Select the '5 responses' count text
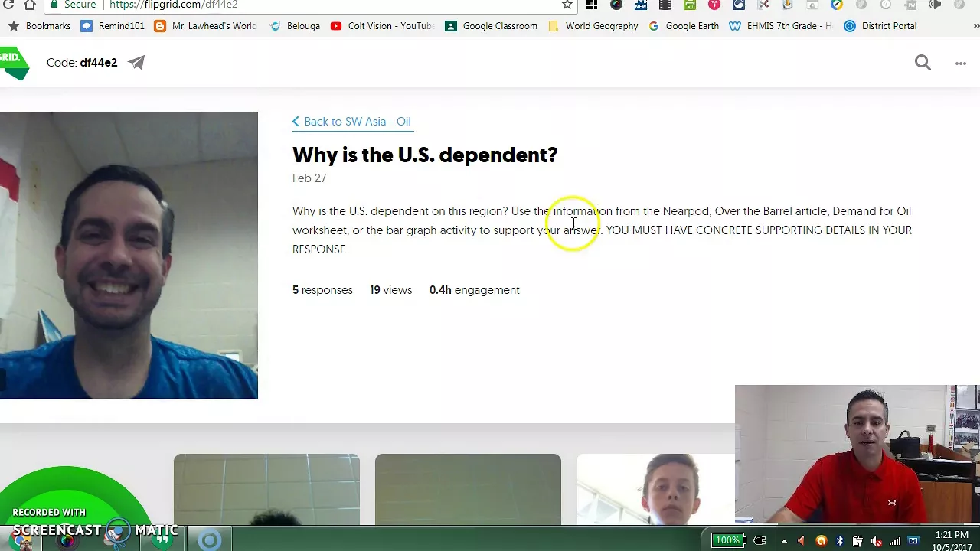The height and width of the screenshot is (551, 980). pos(322,290)
